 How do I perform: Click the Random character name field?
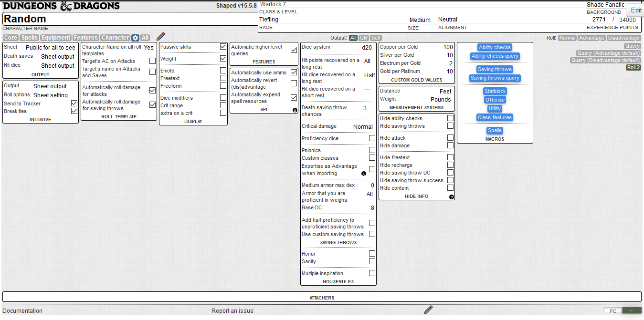[130, 19]
